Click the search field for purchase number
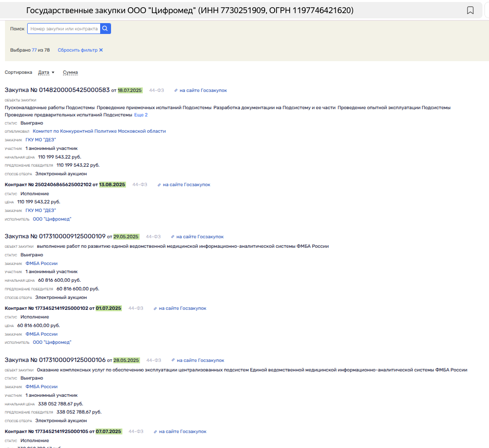The image size is (489, 448). [63, 29]
